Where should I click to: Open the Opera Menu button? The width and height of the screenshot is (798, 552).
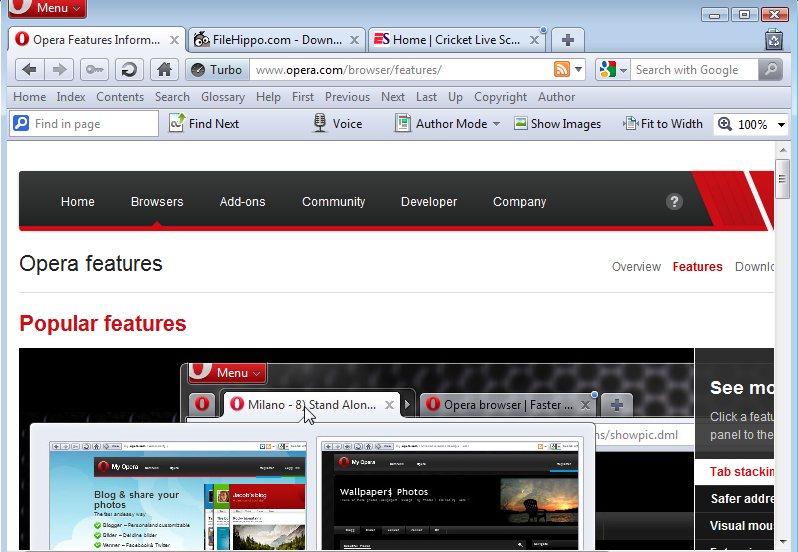[x=47, y=8]
